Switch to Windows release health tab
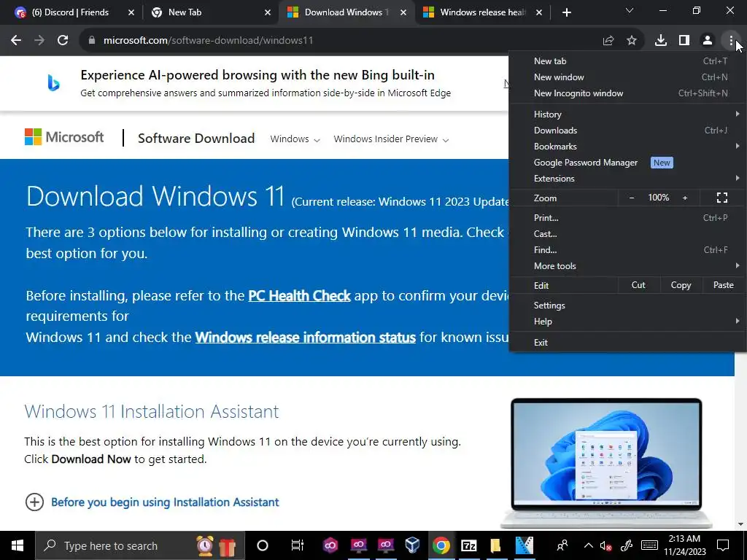The height and width of the screenshot is (560, 747). pos(481,12)
